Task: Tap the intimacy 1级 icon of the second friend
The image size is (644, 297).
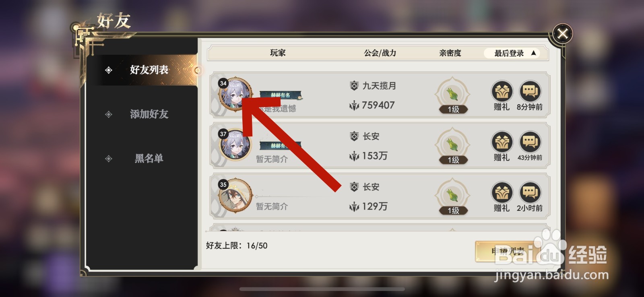Action: coord(452,146)
